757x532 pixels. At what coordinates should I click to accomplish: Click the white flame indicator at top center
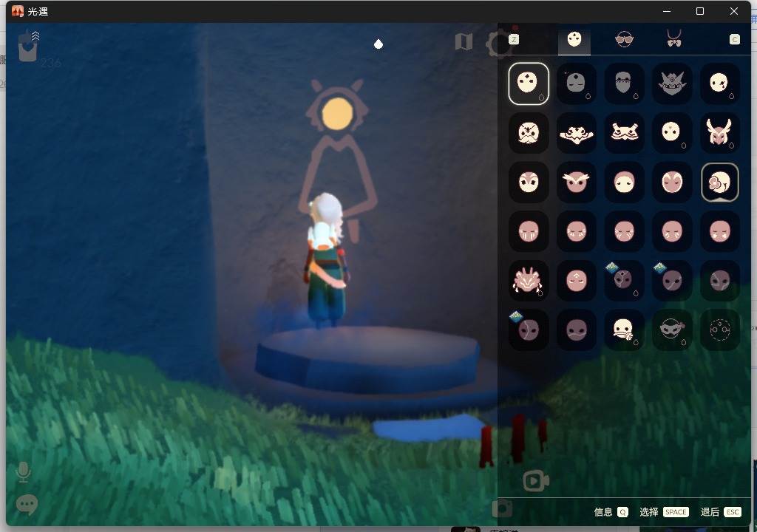(378, 44)
